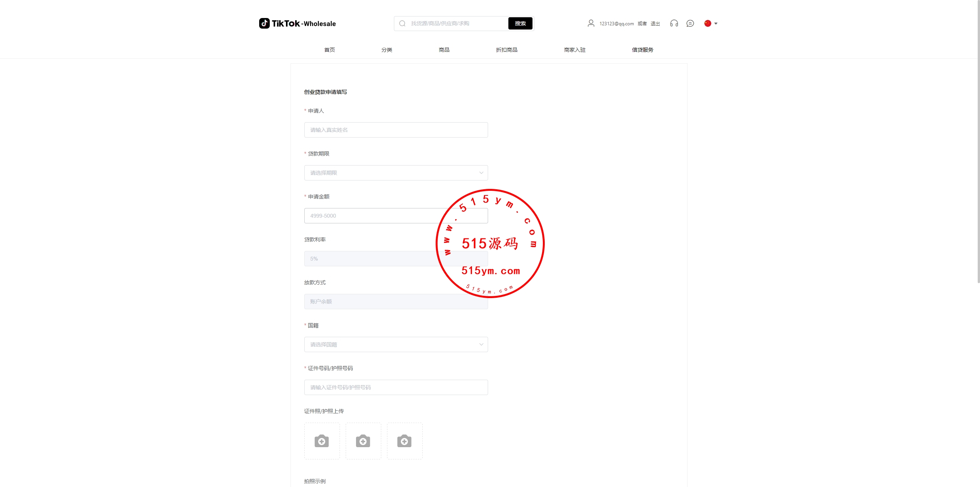Open language selector dropdown arrow

(716, 23)
